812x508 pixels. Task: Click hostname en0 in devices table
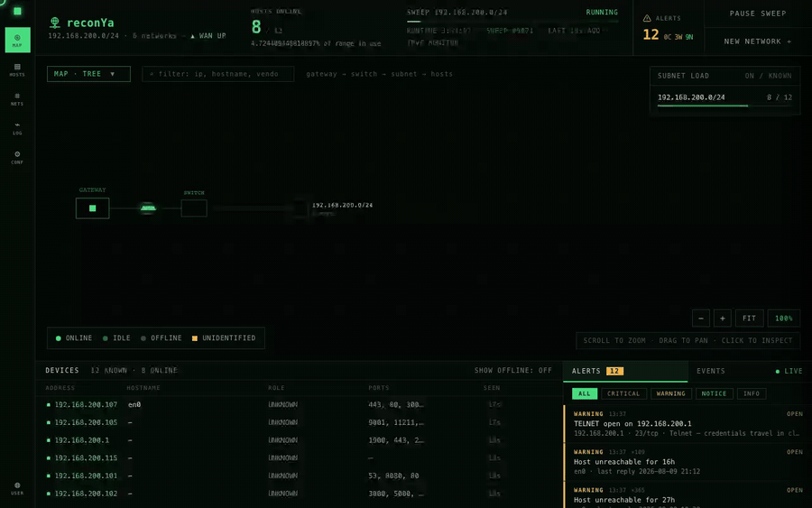click(134, 404)
